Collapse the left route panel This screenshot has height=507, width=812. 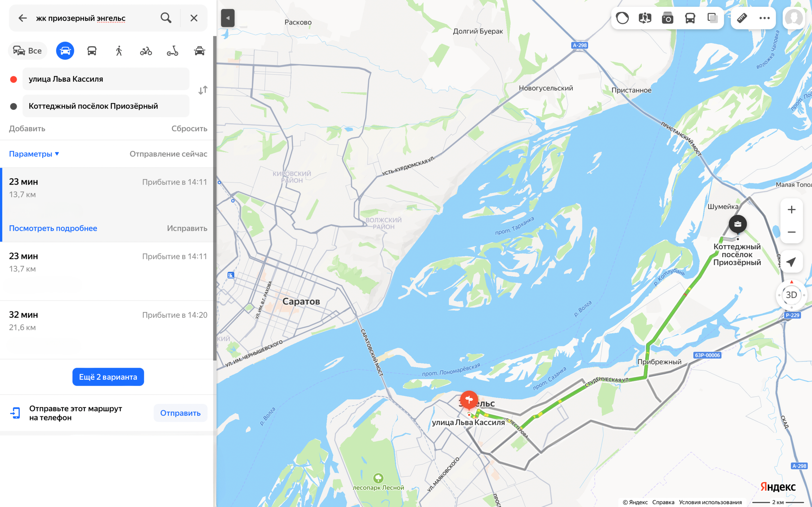click(227, 18)
